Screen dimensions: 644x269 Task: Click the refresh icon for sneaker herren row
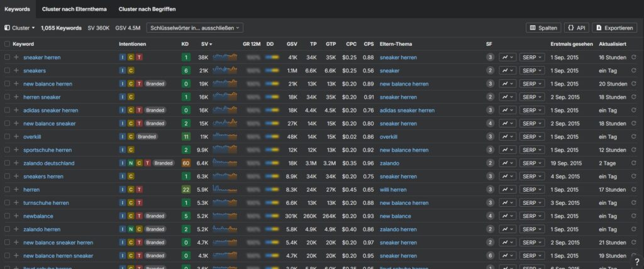tap(633, 57)
